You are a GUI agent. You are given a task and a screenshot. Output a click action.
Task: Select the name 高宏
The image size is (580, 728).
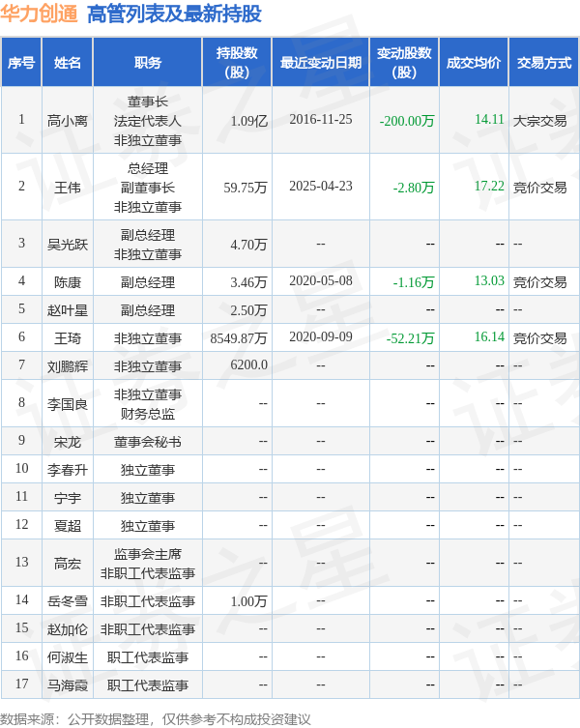[68, 564]
